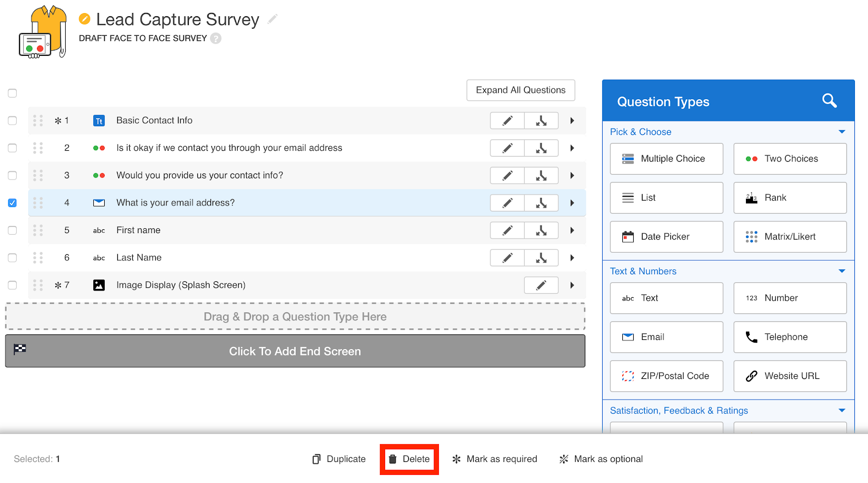The image size is (868, 483).
Task: Click the Image Display picture type icon
Action: [x=99, y=285]
